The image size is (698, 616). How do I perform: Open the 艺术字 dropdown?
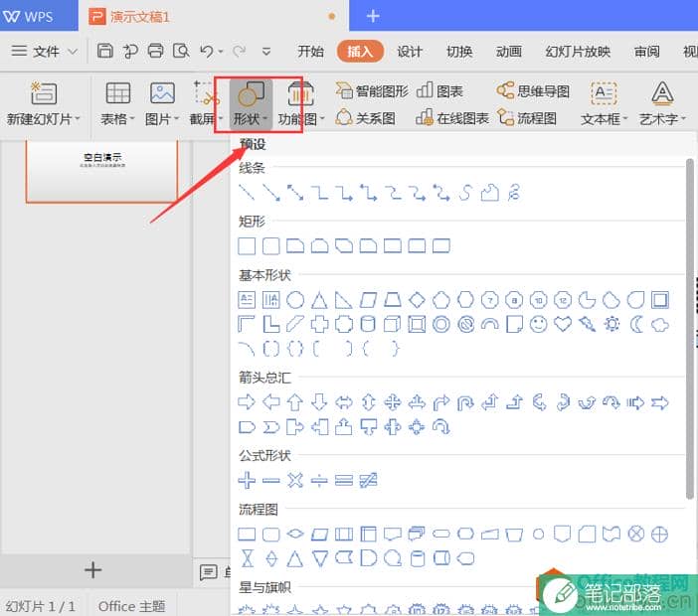click(x=662, y=103)
